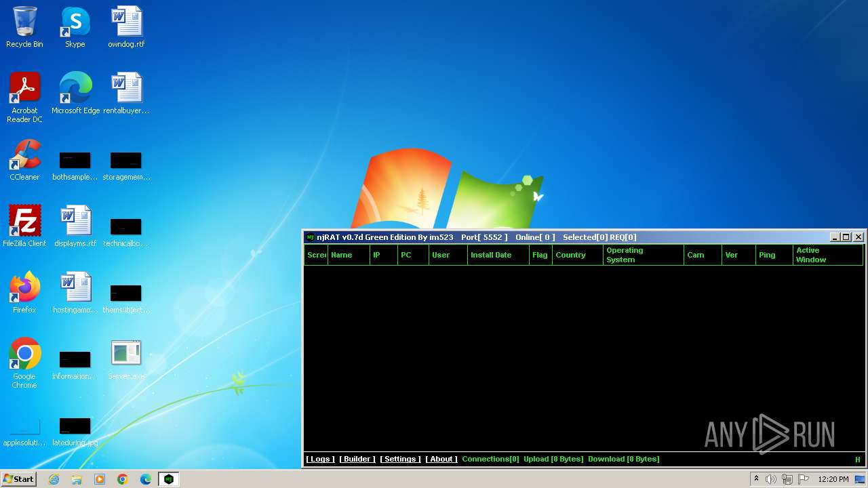868x488 pixels.
Task: Launch Google Chrome desktop shortcut
Action: coord(24,363)
